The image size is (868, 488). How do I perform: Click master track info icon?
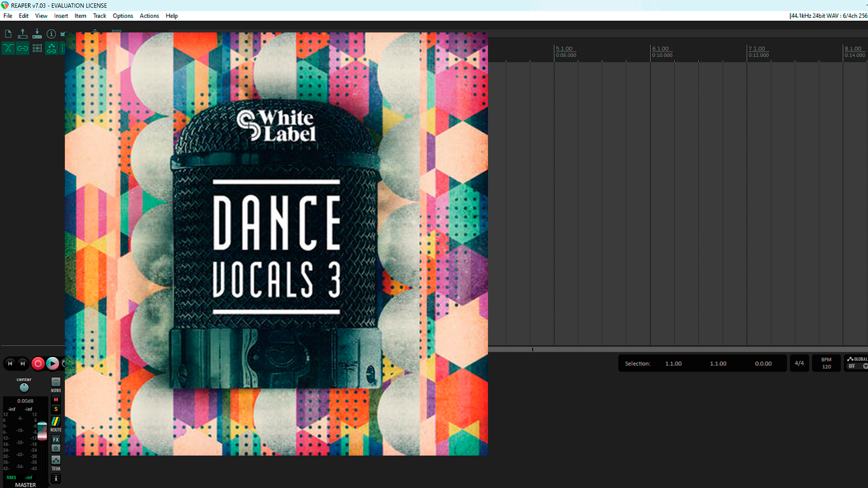pos(56,478)
